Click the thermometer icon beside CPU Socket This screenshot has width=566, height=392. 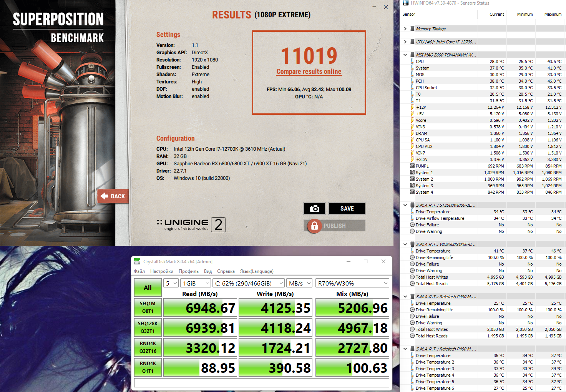[412, 88]
